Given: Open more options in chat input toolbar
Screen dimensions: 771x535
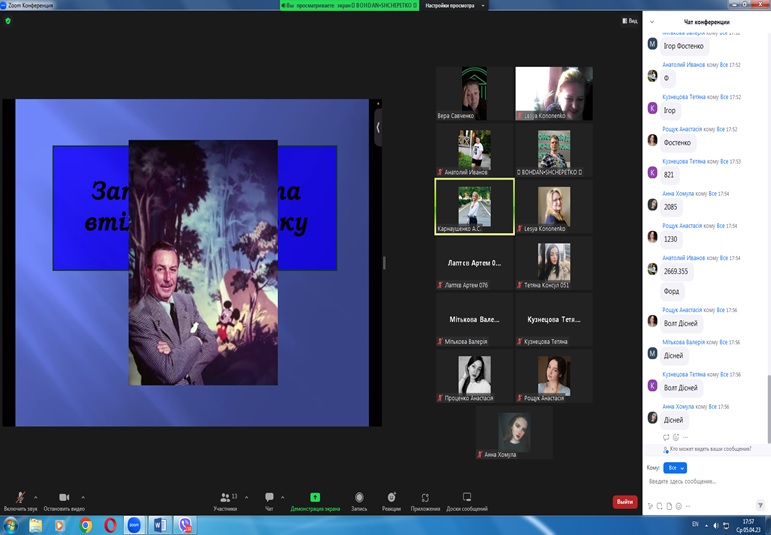Looking at the screenshot, I should (688, 506).
